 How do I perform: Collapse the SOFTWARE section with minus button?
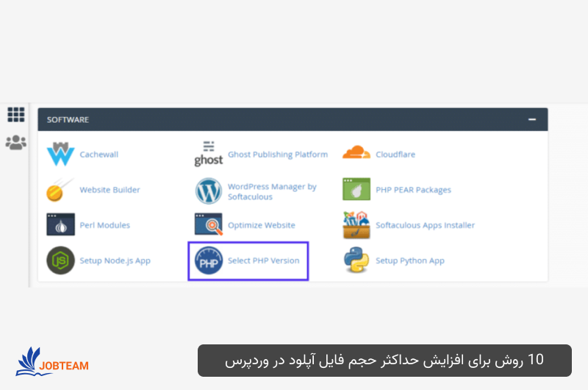click(531, 119)
